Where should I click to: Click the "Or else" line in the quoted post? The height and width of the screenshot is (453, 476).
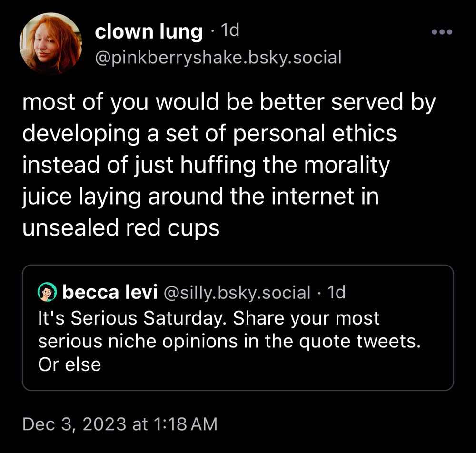69,365
